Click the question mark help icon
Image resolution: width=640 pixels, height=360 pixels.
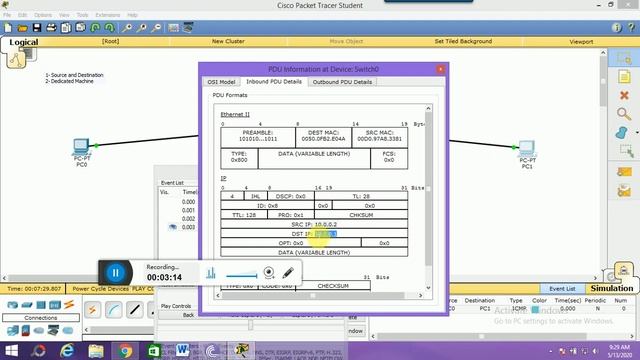tap(631, 28)
